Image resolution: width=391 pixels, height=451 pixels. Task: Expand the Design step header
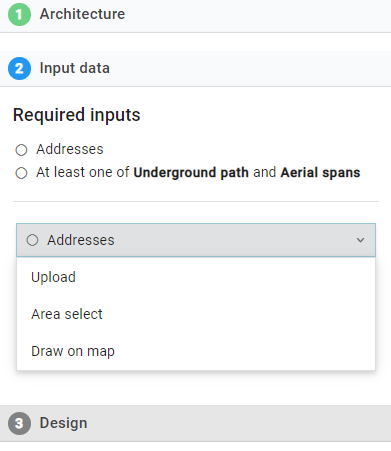coord(195,423)
